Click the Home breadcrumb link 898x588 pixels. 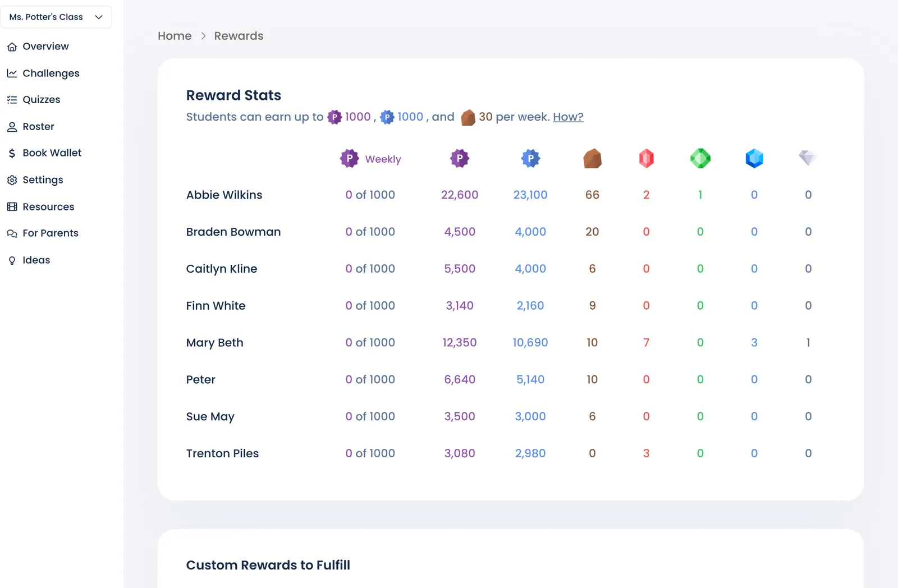[175, 36]
